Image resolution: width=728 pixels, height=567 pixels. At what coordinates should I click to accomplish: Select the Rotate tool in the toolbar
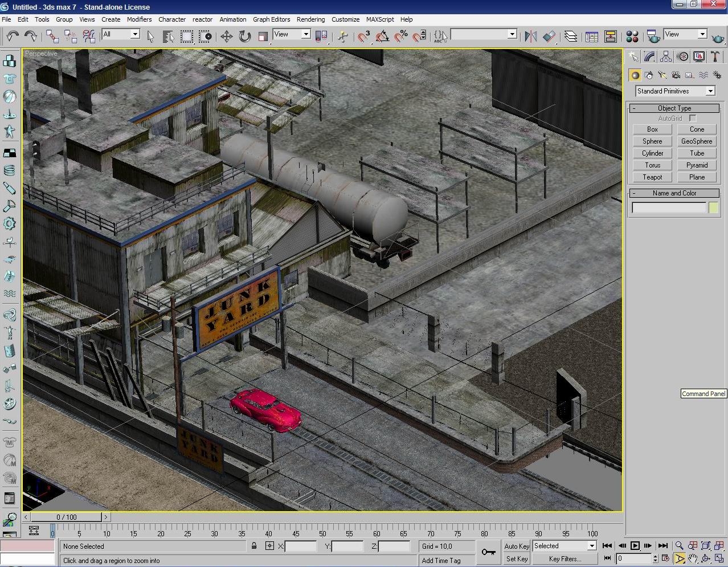pos(245,36)
